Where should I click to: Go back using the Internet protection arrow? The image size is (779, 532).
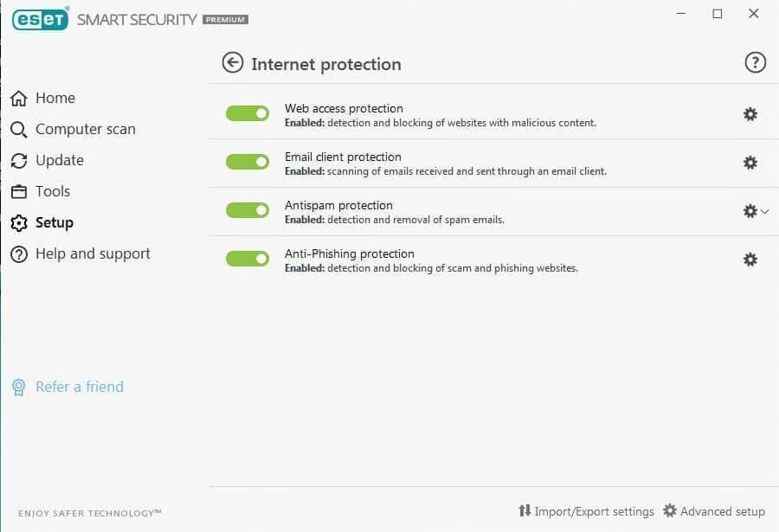click(x=232, y=62)
